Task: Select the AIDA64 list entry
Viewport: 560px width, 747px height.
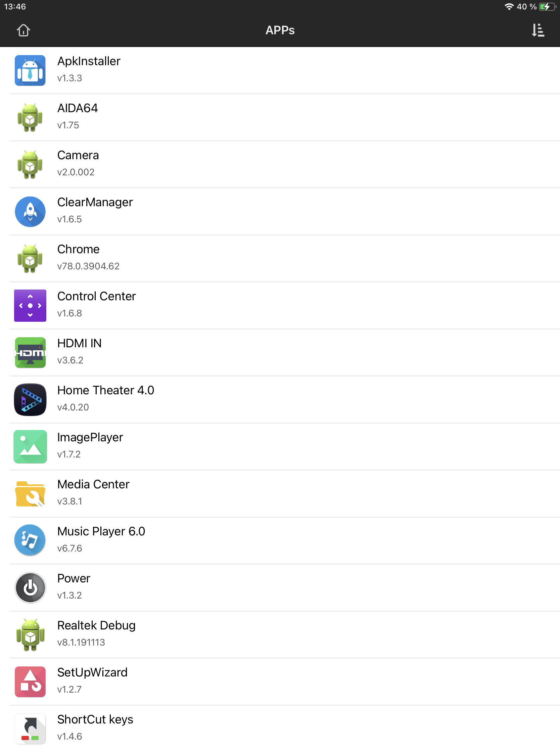Action: pyautogui.click(x=285, y=118)
